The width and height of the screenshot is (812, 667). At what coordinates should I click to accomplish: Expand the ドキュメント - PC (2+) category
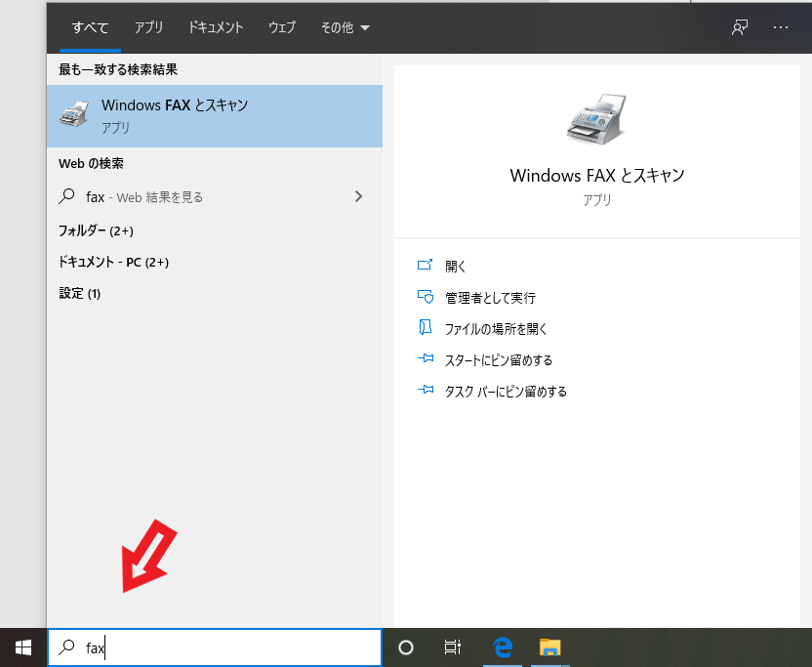click(113, 263)
